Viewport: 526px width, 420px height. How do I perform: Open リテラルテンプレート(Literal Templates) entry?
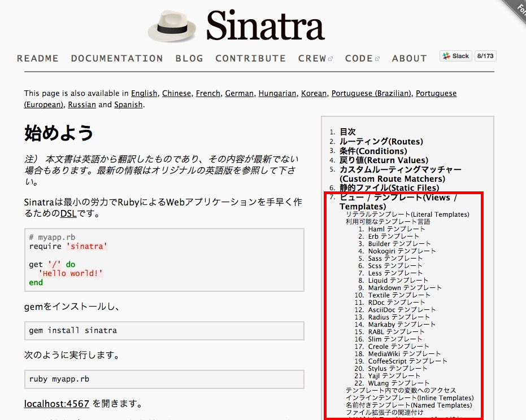click(407, 215)
